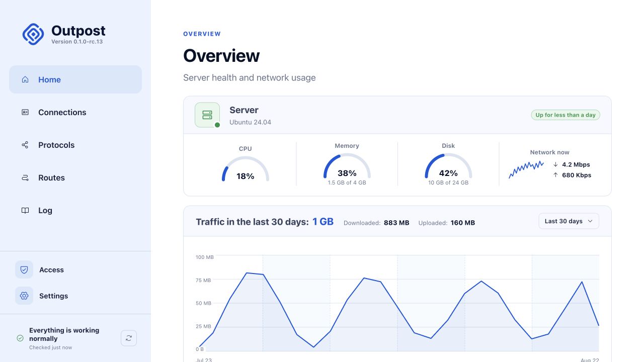Click the OVERVIEW breadcrumb label
The image size is (644, 362).
[x=202, y=34]
